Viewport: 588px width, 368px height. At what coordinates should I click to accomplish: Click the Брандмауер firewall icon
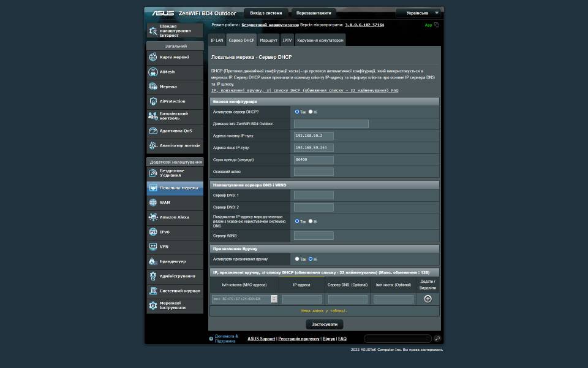point(153,261)
